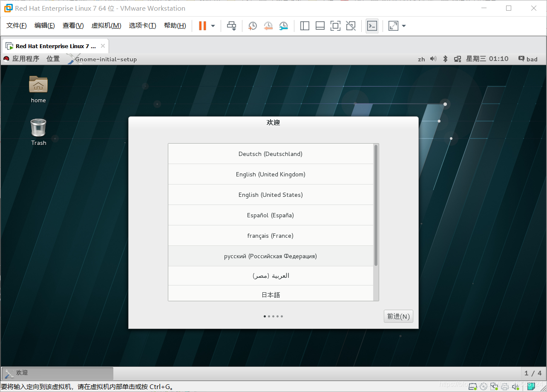Screen dimensions: 547x392
Task: Click the teal message log note icon
Action: pos(531,386)
